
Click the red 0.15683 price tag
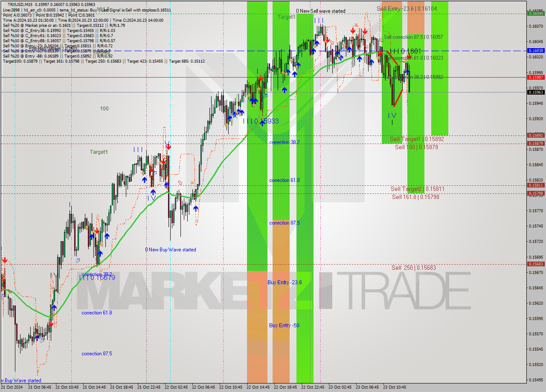536,264
